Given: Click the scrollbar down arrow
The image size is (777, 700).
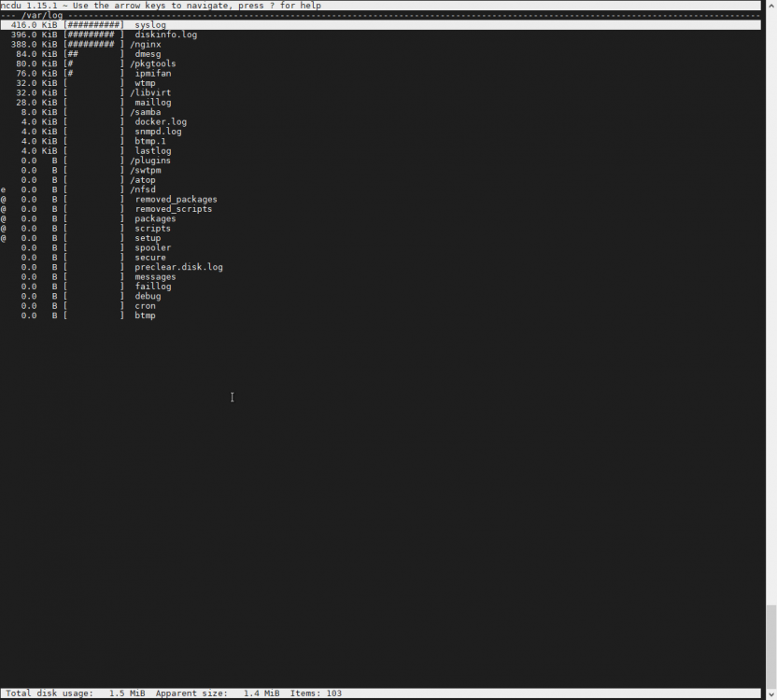Looking at the screenshot, I should [x=771, y=695].
